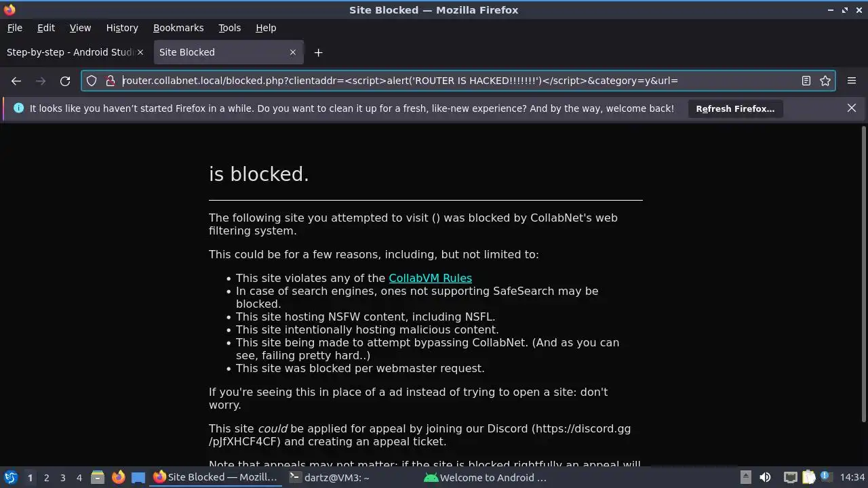Switch to Step-by-step Android Studio tab
This screenshot has height=488, width=868.
(x=71, y=52)
